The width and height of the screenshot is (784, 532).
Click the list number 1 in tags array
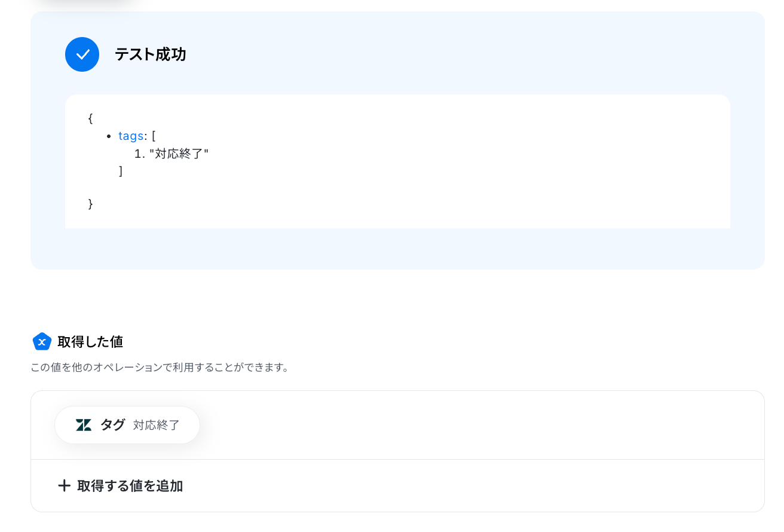(x=138, y=154)
